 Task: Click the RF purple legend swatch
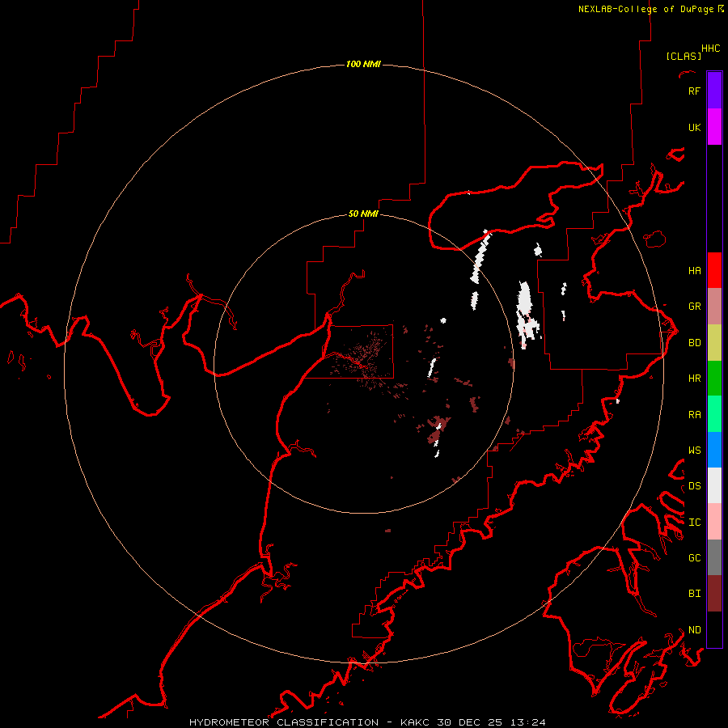click(714, 91)
